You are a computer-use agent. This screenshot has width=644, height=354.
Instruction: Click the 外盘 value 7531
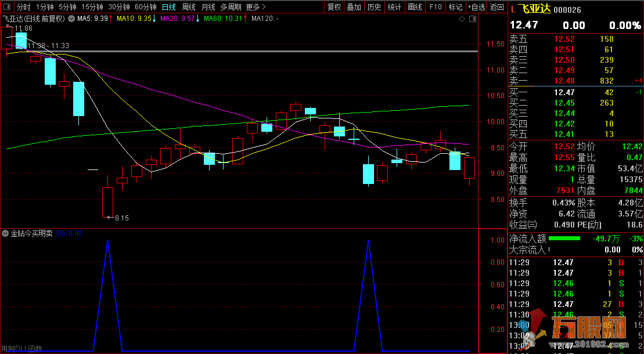[565, 190]
